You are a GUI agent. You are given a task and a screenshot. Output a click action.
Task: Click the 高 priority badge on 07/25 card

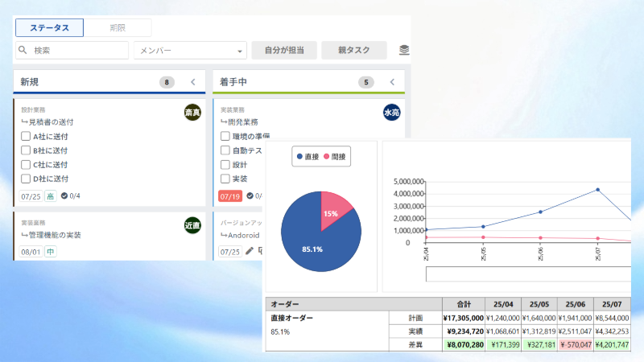coord(50,195)
